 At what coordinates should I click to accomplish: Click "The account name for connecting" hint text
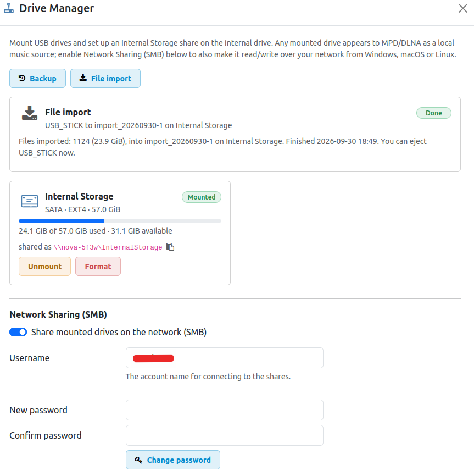click(x=208, y=377)
